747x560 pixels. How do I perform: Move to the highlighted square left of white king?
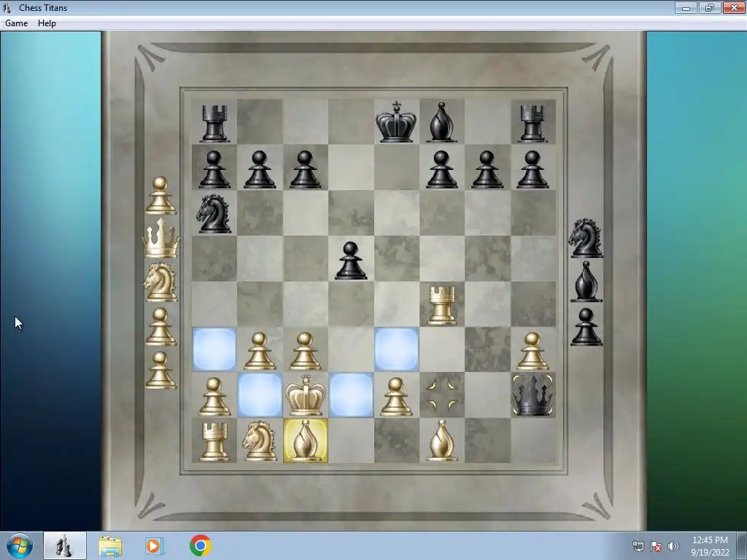(x=260, y=395)
